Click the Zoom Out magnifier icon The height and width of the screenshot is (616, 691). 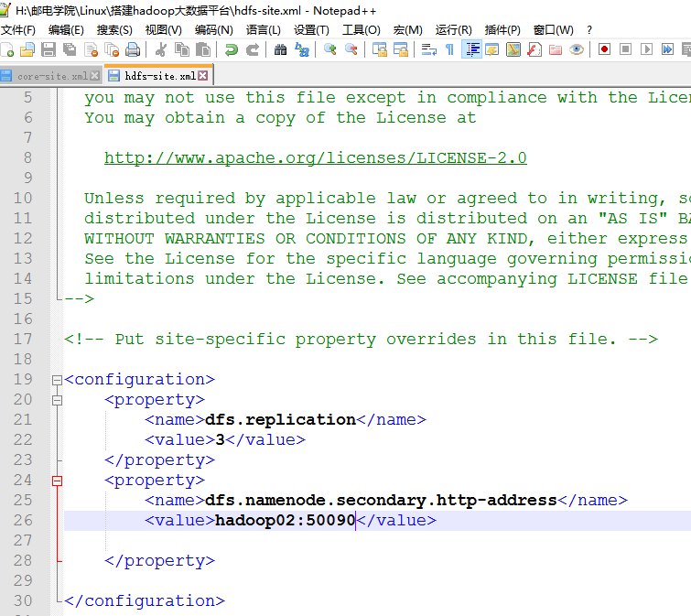click(351, 49)
